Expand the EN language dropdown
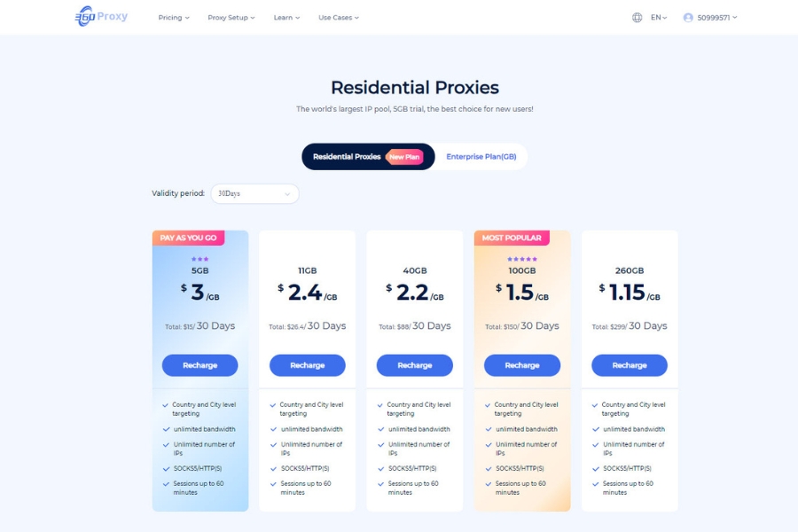The image size is (798, 532). 659,18
